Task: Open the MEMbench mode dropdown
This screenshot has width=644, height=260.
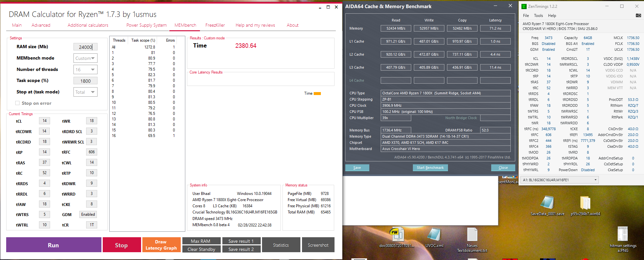Action: (85, 58)
